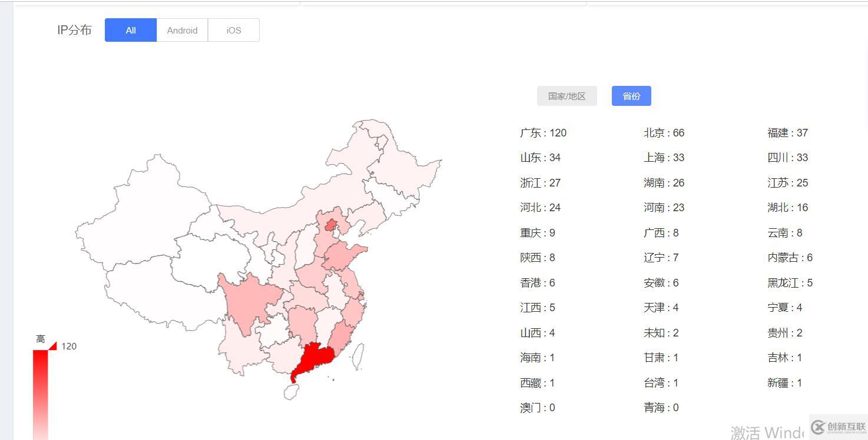Image resolution: width=868 pixels, height=440 pixels.
Task: Click the text 广西 : 8
Action: point(661,233)
